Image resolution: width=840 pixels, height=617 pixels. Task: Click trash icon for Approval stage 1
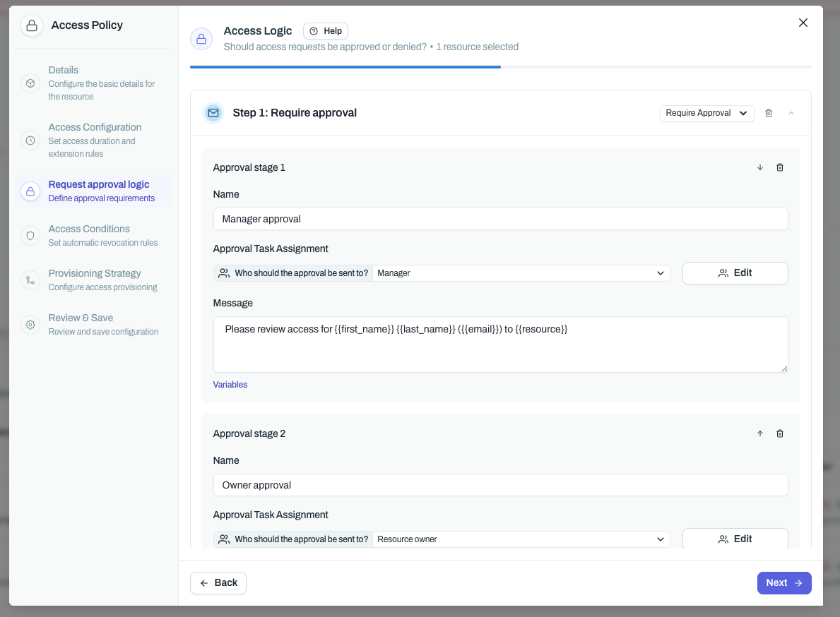(x=780, y=167)
